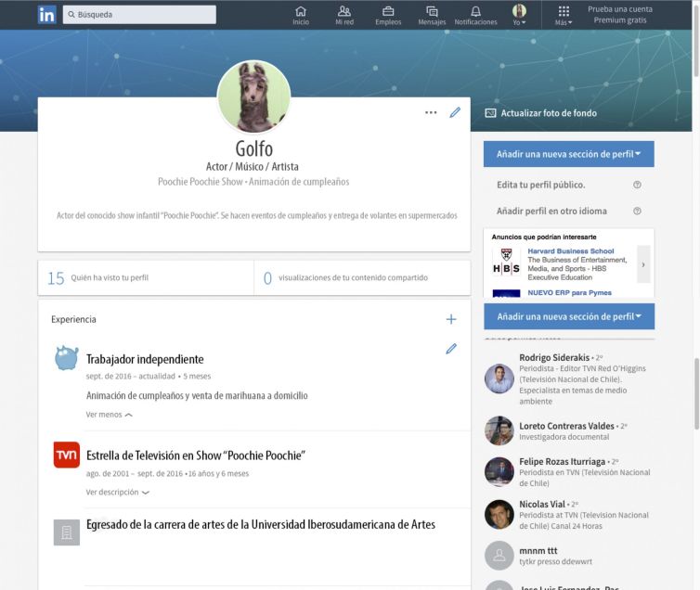The image size is (700, 590).
Task: Open Mi red network icon
Action: point(344,12)
